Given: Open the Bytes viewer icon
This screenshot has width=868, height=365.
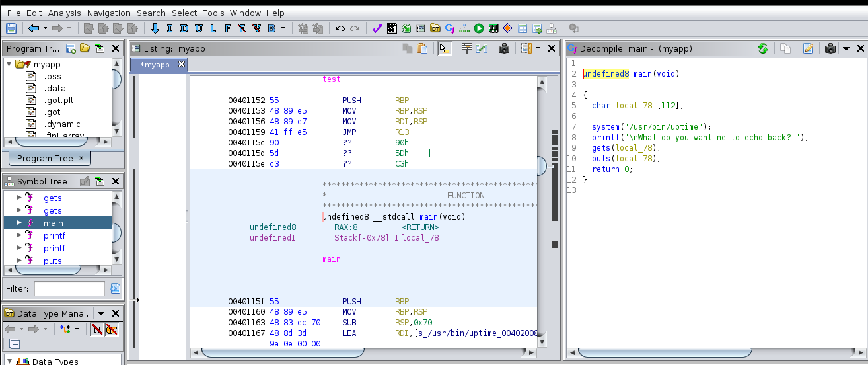Looking at the screenshot, I should coord(392,28).
